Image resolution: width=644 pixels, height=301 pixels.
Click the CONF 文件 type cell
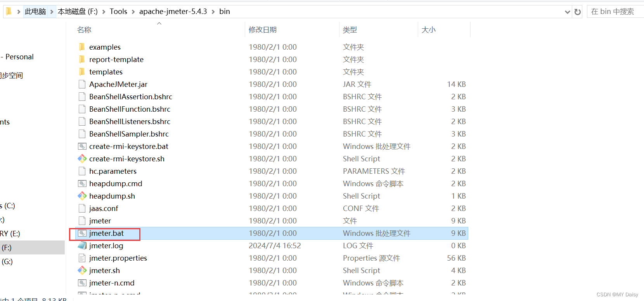click(361, 208)
